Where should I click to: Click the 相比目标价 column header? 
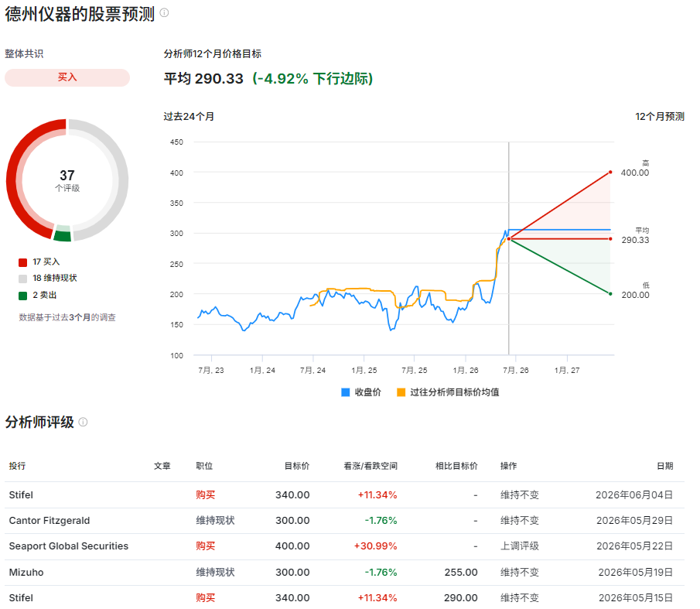point(456,466)
